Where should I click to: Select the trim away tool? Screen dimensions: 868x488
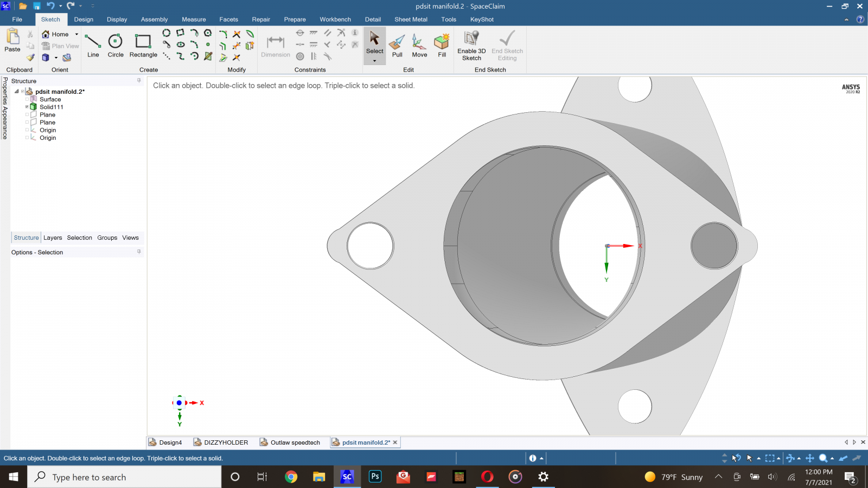[x=237, y=34]
